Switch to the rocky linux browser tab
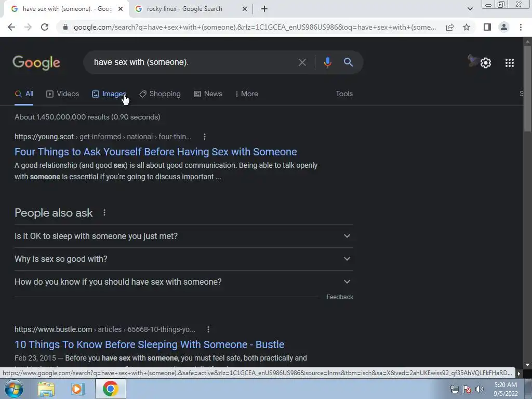This screenshot has width=532, height=399. [x=192, y=9]
